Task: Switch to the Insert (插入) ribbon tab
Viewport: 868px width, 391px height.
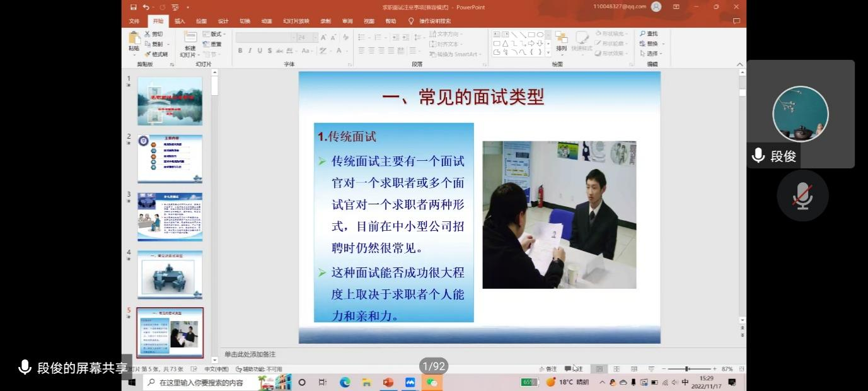Action: [178, 21]
